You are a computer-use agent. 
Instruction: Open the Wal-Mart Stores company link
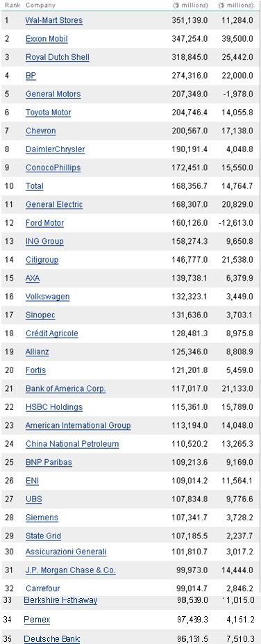tap(53, 20)
